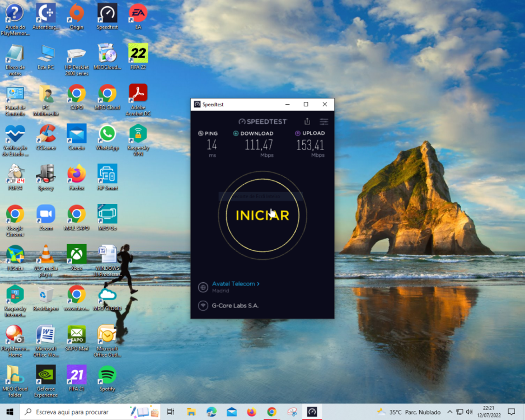Select the Zoom desktop icon
The image size is (525, 420).
[46, 218]
